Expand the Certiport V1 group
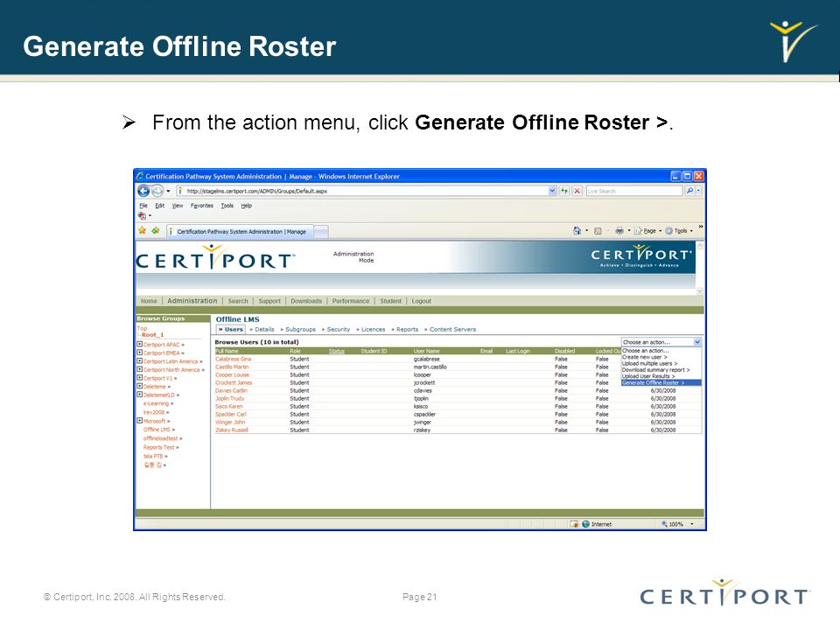 140,378
